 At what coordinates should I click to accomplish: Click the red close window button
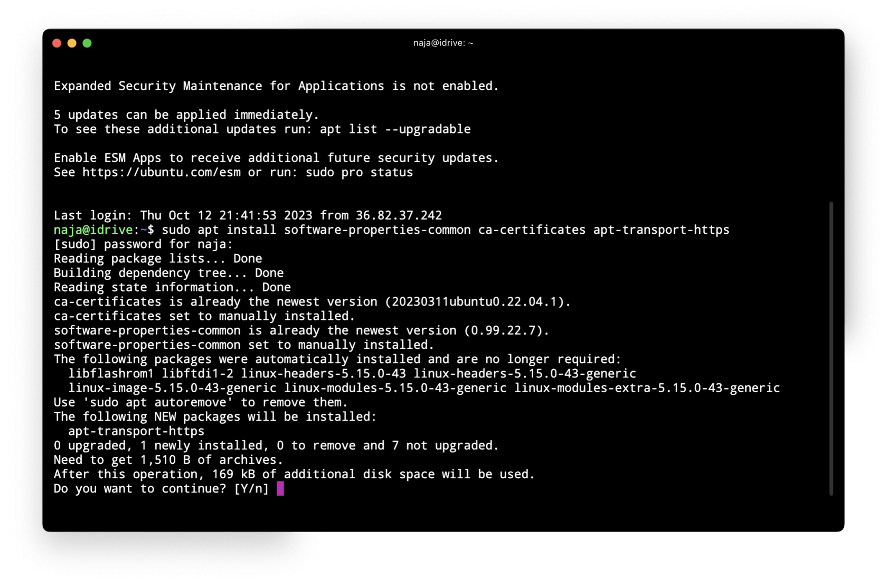click(57, 43)
